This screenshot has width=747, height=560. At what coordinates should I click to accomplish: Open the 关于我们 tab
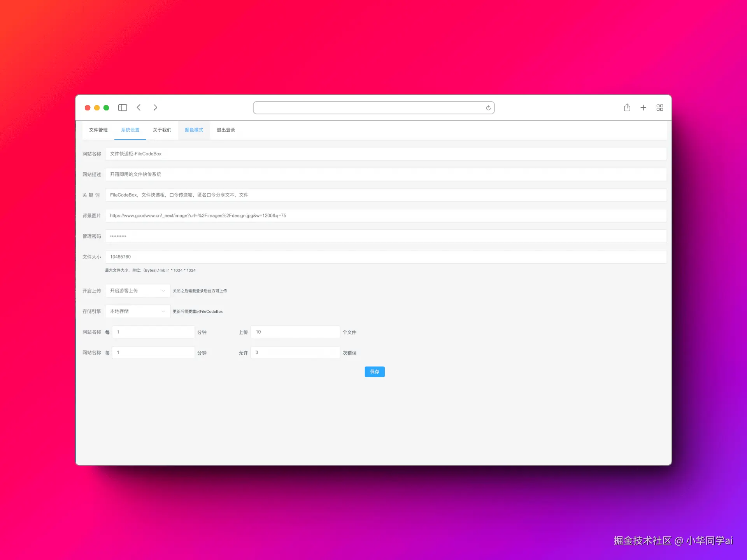[x=162, y=130]
